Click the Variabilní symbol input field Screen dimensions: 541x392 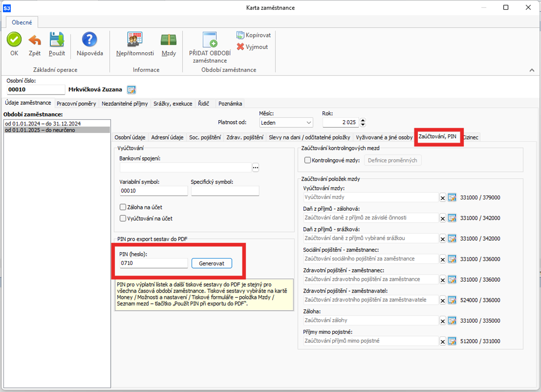click(x=153, y=191)
